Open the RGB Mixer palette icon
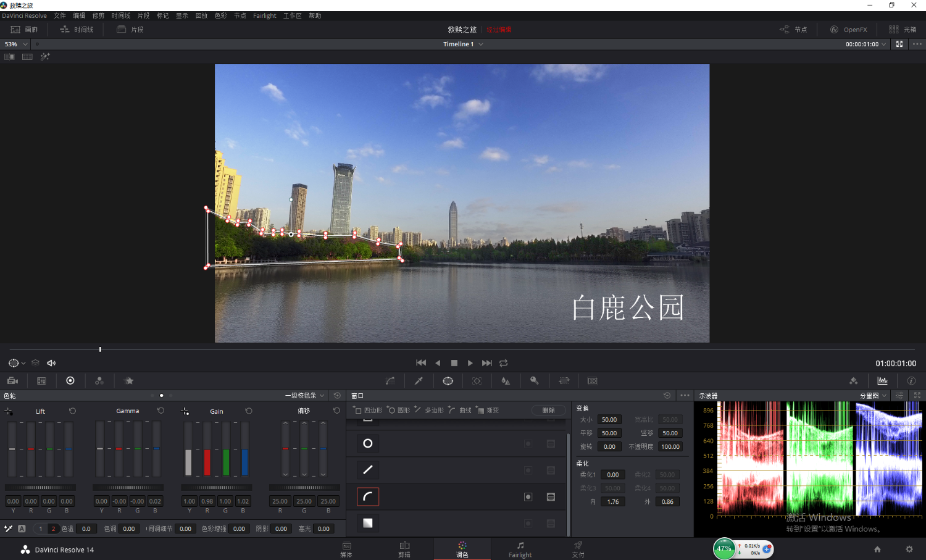Image resolution: width=926 pixels, height=560 pixels. tap(99, 381)
